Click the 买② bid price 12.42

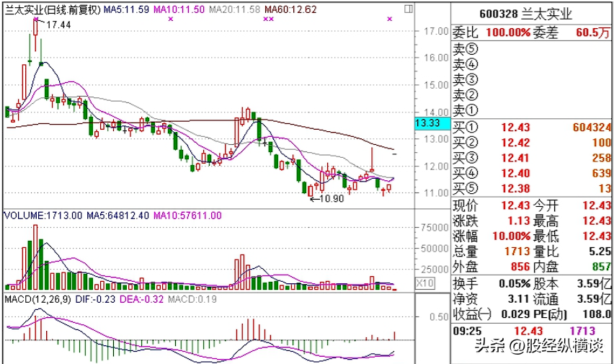(515, 143)
